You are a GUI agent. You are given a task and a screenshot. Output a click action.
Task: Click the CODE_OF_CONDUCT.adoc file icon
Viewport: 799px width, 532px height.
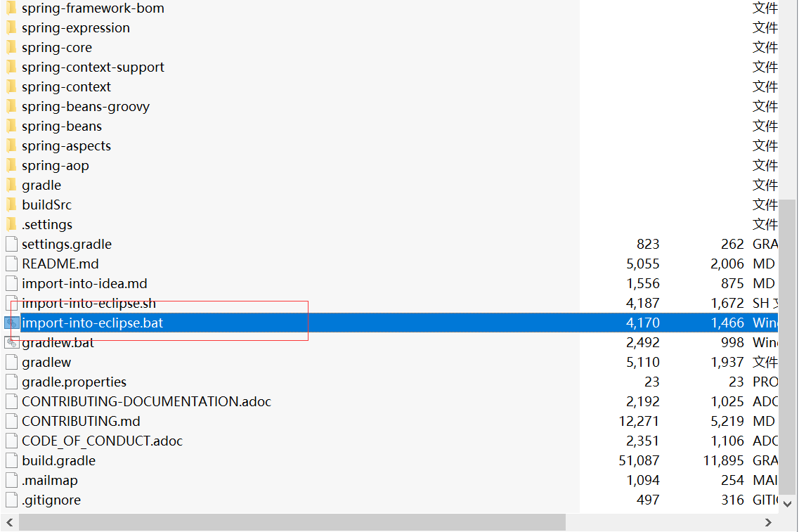pos(11,441)
